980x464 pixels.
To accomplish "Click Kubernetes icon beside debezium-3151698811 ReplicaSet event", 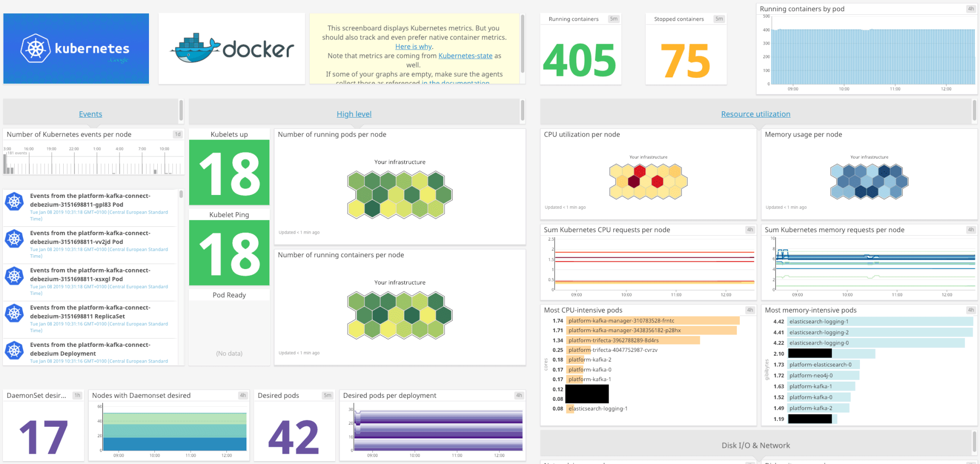I will 15,313.
